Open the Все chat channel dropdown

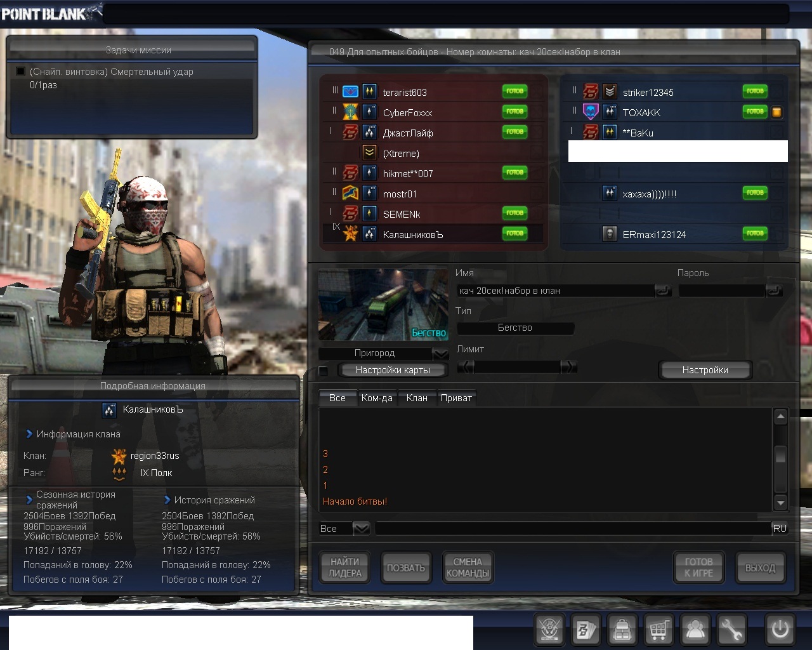[x=361, y=528]
